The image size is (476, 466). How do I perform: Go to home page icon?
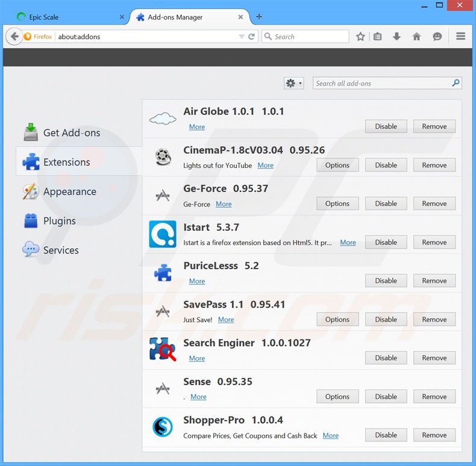click(x=416, y=37)
